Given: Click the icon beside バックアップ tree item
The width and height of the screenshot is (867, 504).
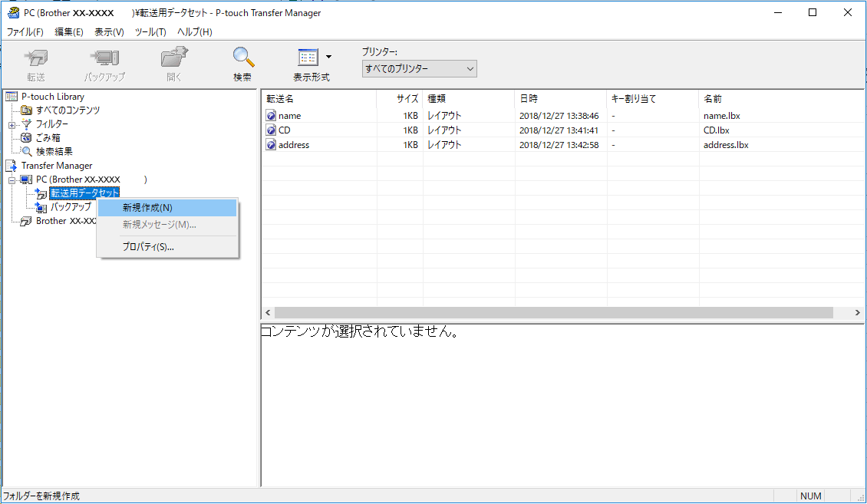Looking at the screenshot, I should pyautogui.click(x=41, y=208).
